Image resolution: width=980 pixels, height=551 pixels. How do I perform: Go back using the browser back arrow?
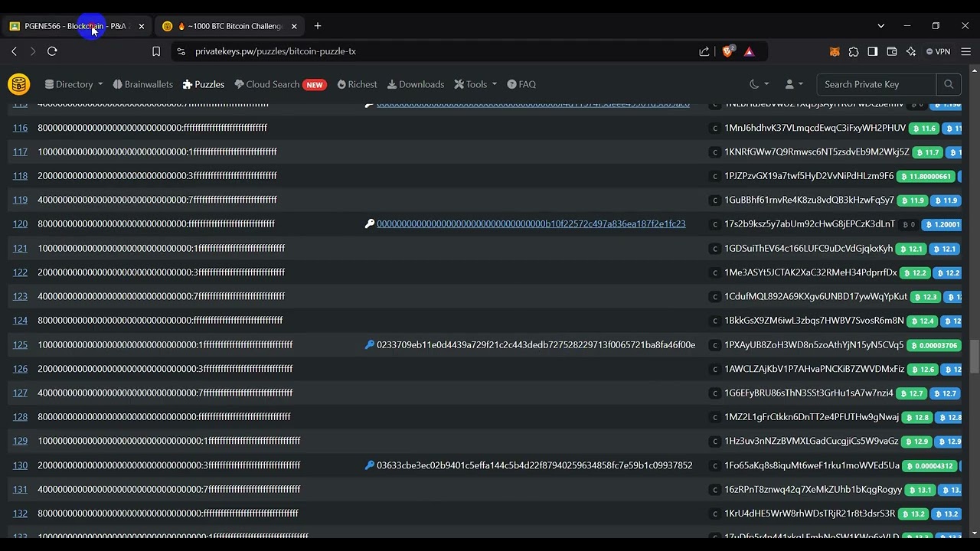(x=14, y=51)
